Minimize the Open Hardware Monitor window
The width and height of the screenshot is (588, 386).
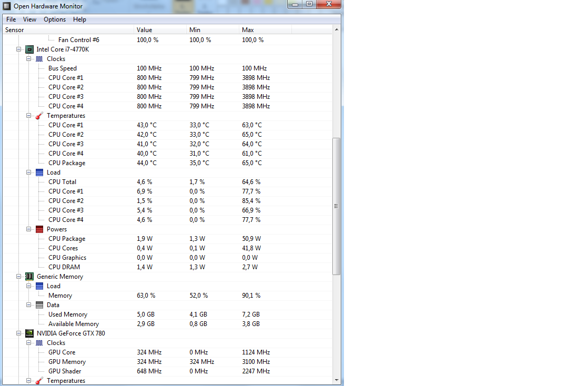coord(295,4)
